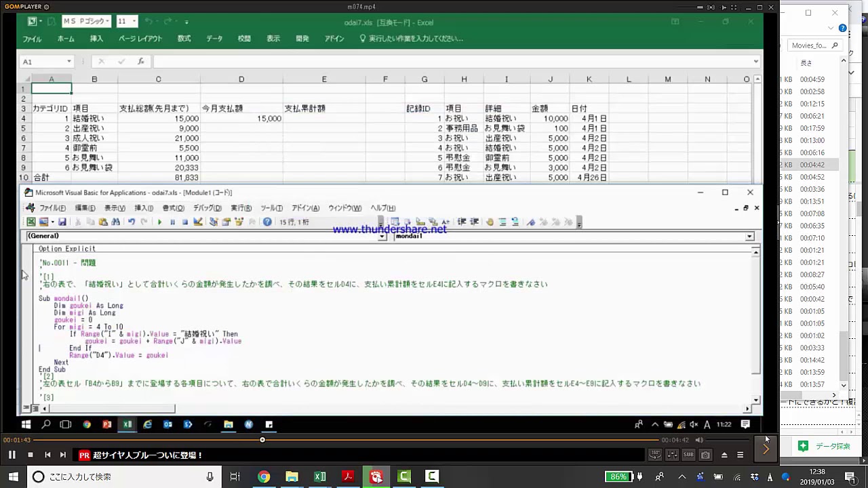Open the デバッグ(D) menu in VBA editor
The width and height of the screenshot is (868, 488).
click(207, 208)
